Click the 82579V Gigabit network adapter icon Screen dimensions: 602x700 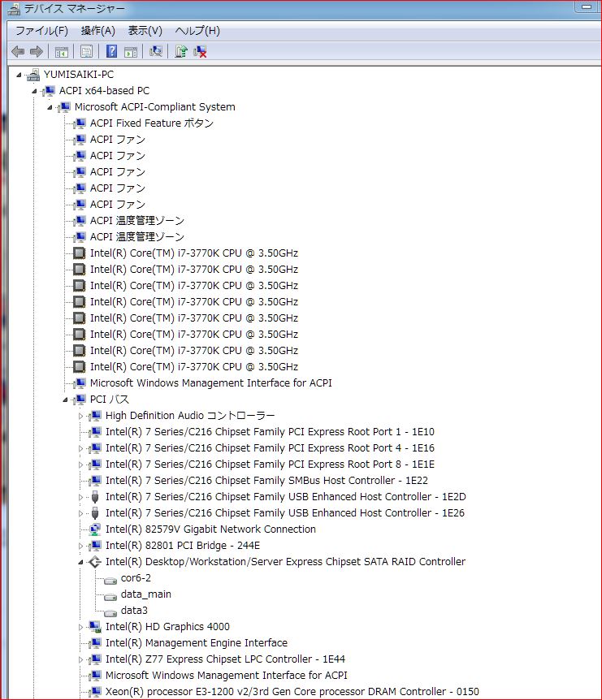pos(95,529)
